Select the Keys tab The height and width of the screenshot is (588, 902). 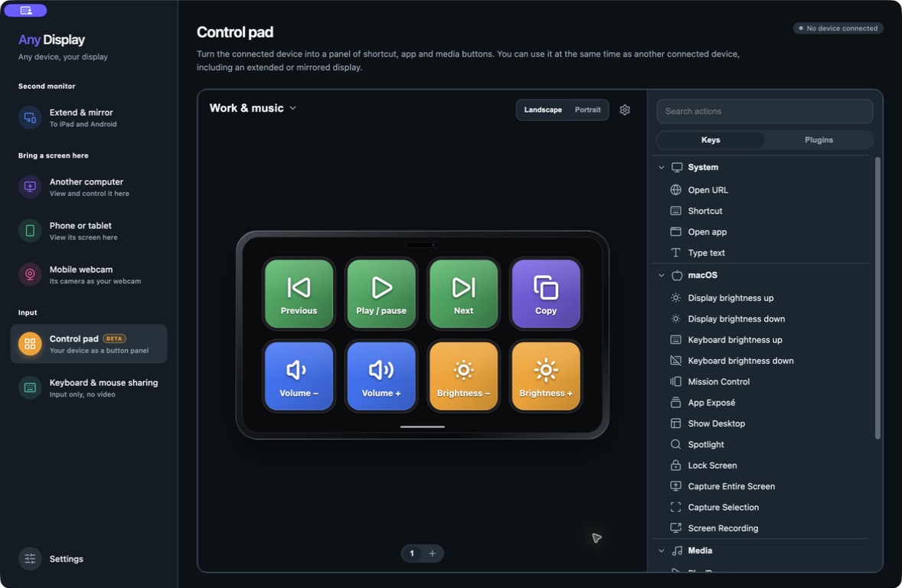click(711, 140)
